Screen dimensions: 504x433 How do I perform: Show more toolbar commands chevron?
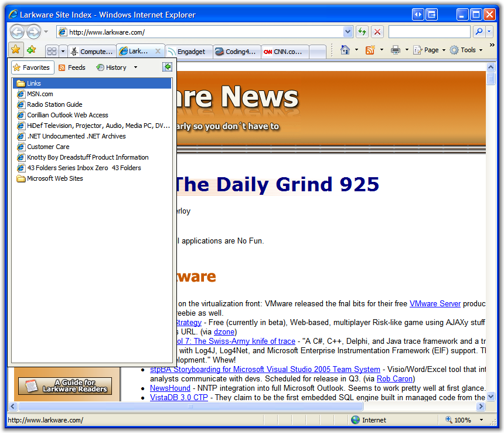(x=492, y=45)
